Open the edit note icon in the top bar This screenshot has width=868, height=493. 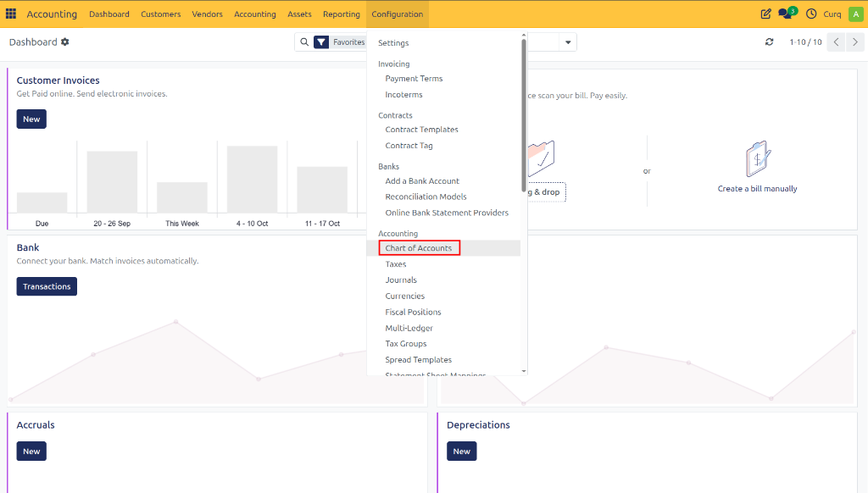765,14
